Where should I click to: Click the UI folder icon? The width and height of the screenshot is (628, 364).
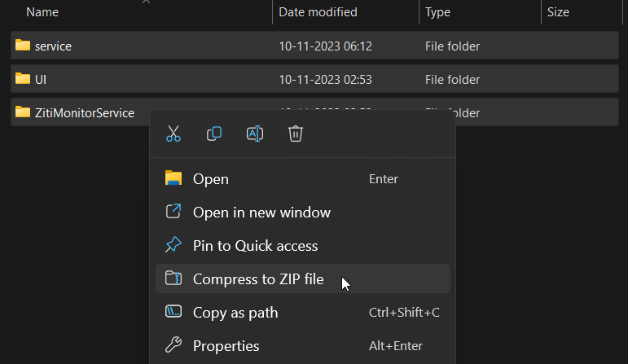point(23,78)
